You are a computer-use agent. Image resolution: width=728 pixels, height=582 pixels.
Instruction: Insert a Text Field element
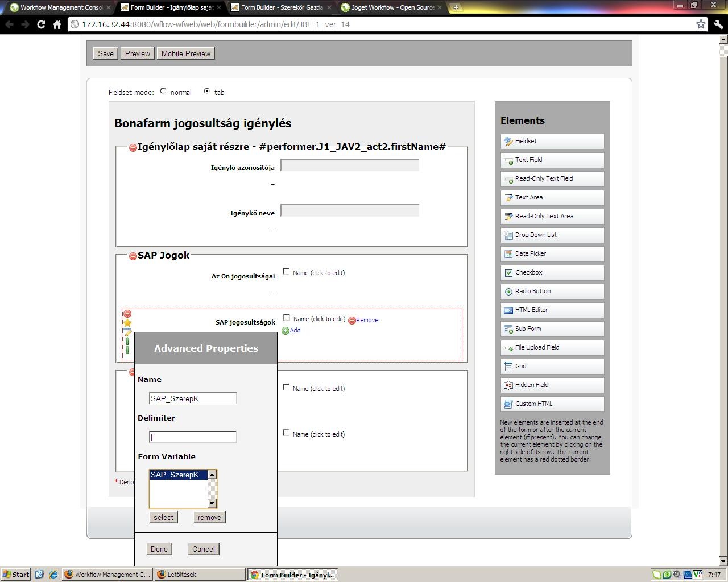pyautogui.click(x=552, y=160)
